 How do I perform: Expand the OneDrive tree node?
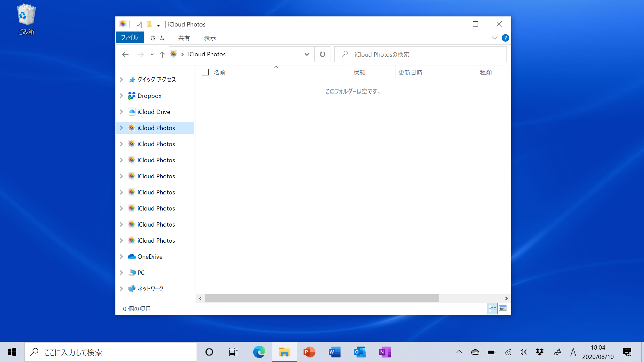point(121,256)
